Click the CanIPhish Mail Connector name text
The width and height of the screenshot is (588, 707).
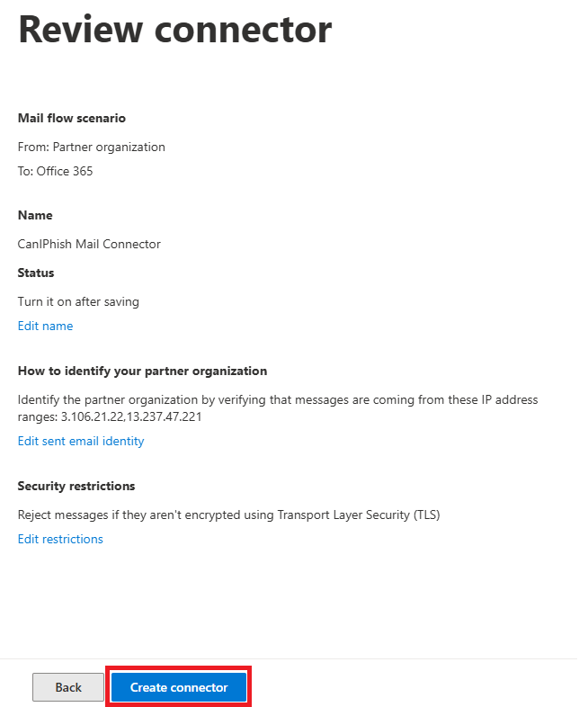pyautogui.click(x=89, y=244)
